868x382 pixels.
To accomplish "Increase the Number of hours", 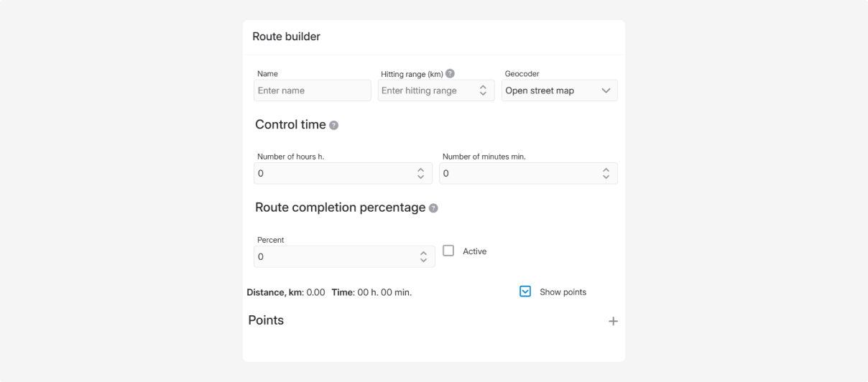I will pyautogui.click(x=421, y=170).
